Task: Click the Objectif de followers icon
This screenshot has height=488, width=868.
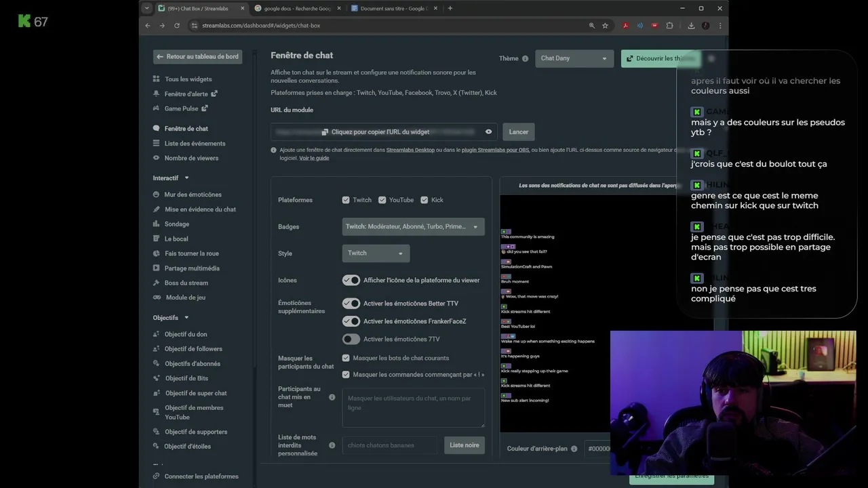Action: pyautogui.click(x=157, y=349)
